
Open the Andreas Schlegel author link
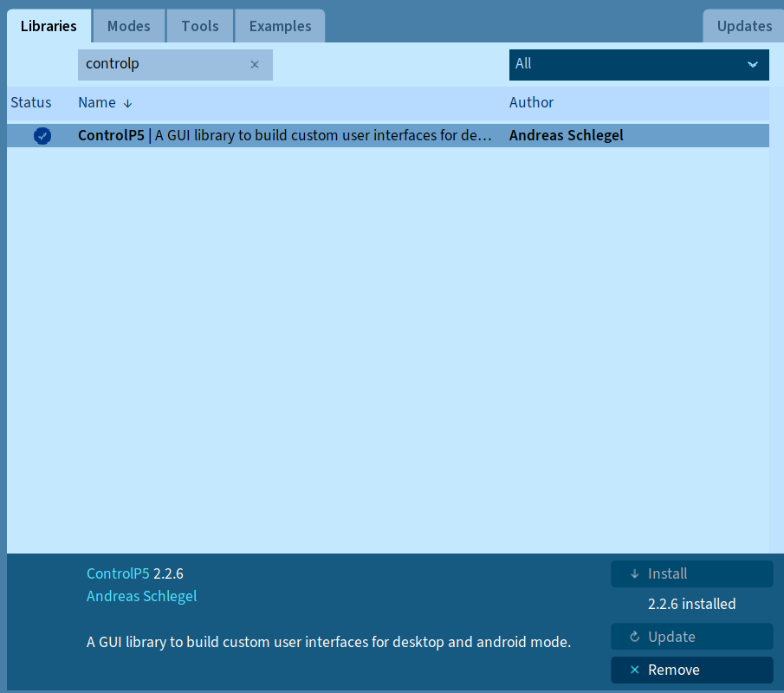point(141,596)
